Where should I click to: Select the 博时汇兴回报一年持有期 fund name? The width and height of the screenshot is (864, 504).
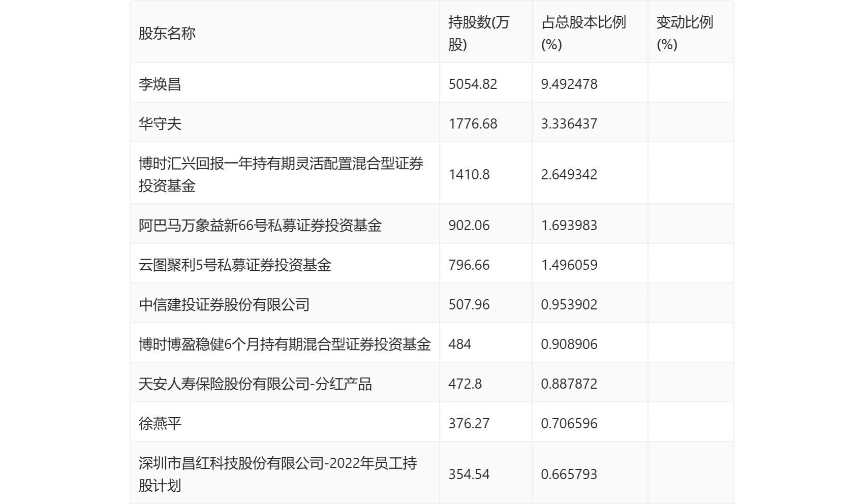281,174
